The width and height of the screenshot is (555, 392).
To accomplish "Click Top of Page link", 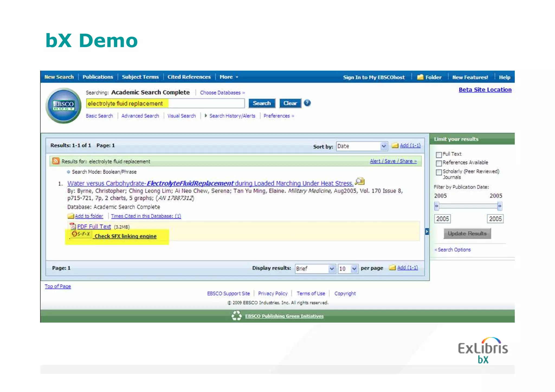I will click(58, 286).
